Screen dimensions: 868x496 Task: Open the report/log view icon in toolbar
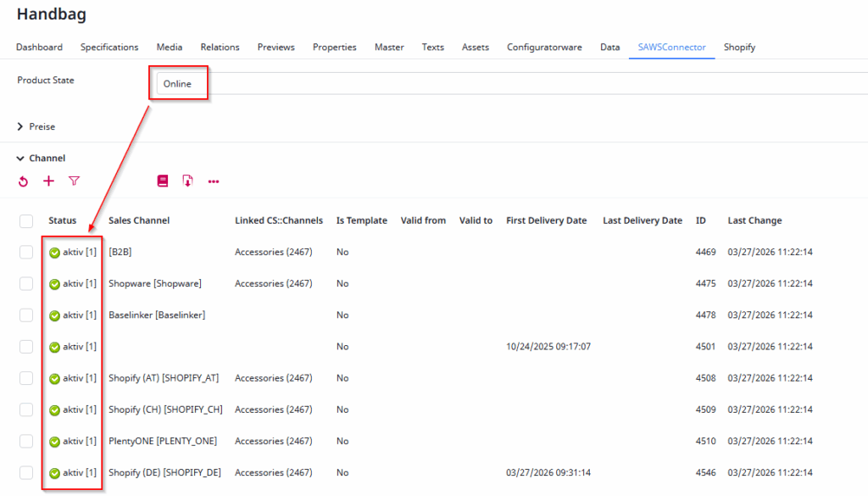(x=162, y=181)
